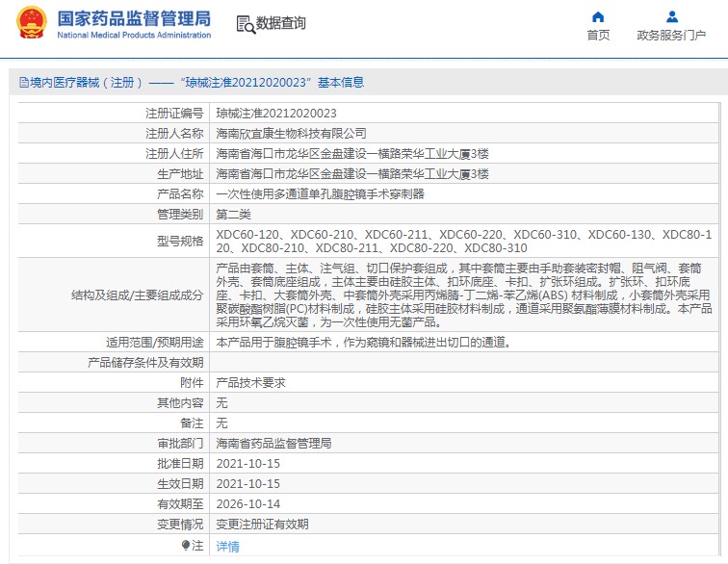Click 国家药品监督管理局 site title
This screenshot has height=564, width=728.
[134, 18]
